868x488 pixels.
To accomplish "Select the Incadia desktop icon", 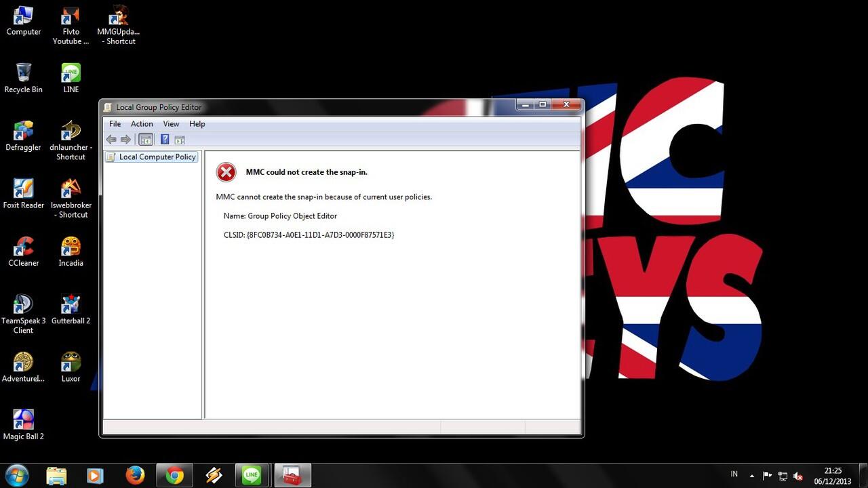I will (x=71, y=251).
